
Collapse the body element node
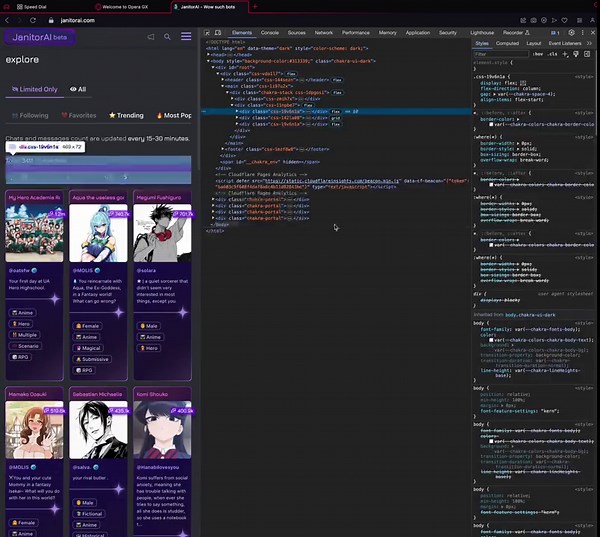[209, 61]
